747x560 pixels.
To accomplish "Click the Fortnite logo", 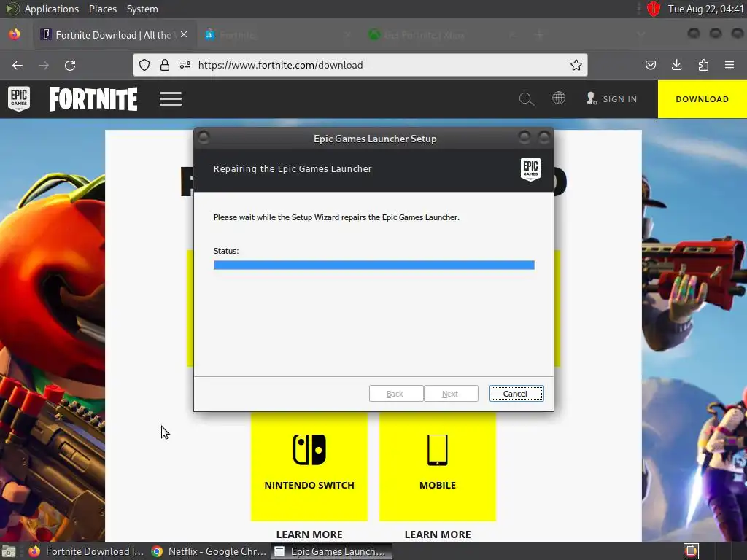I will pyautogui.click(x=93, y=99).
